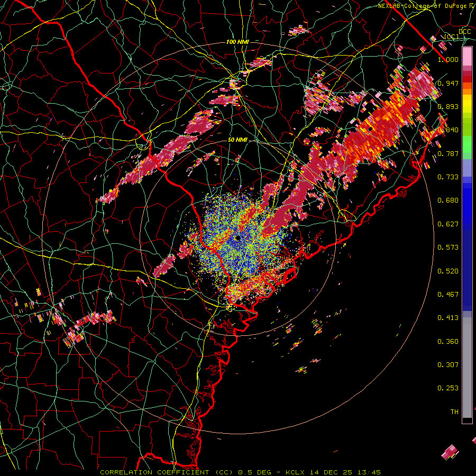The width and height of the screenshot is (476, 476).
Task: Click the 0.253 color scale value
Action: [x=448, y=388]
